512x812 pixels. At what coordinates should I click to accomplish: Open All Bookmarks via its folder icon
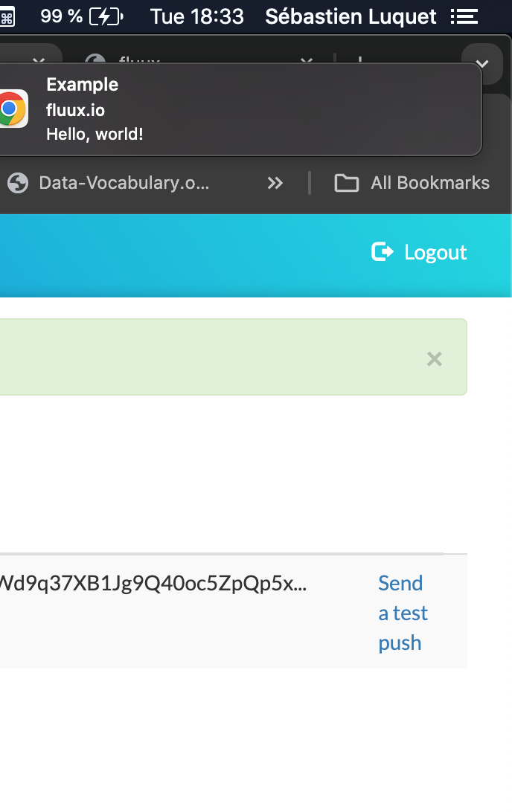click(x=346, y=183)
